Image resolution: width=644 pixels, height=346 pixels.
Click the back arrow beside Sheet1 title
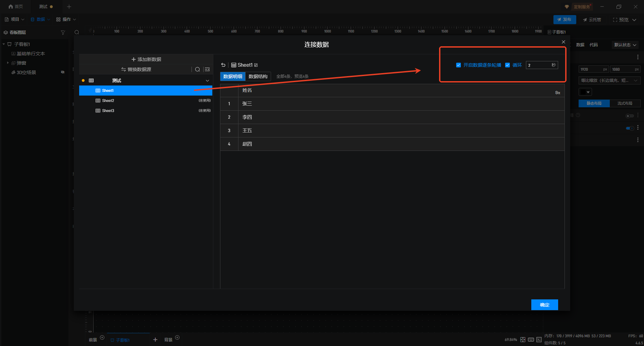point(223,65)
